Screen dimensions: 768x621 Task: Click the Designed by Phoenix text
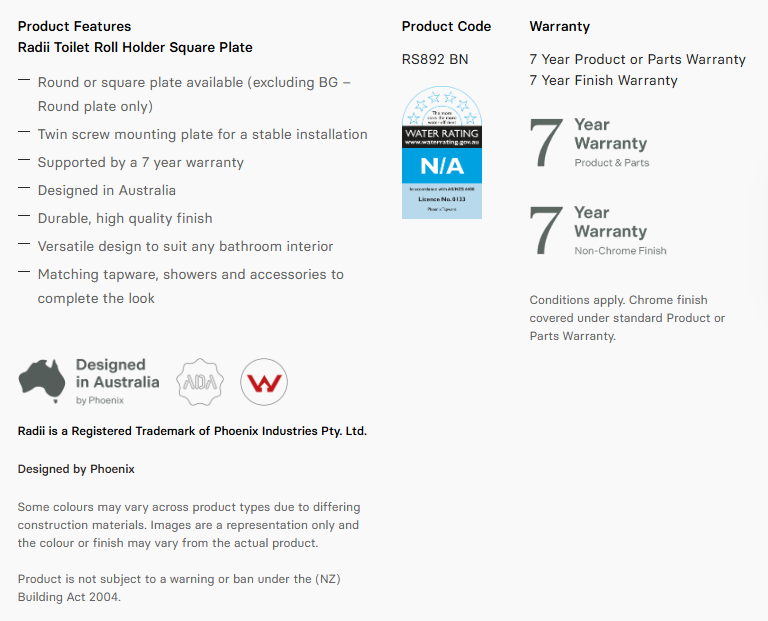(76, 469)
